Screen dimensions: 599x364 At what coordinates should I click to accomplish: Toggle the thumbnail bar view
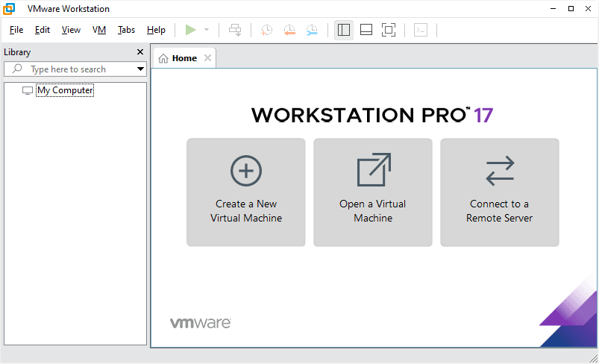[366, 30]
